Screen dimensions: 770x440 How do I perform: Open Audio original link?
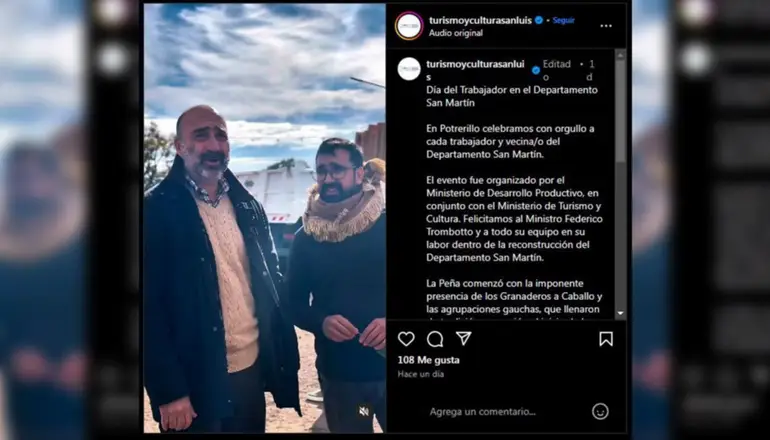point(456,33)
